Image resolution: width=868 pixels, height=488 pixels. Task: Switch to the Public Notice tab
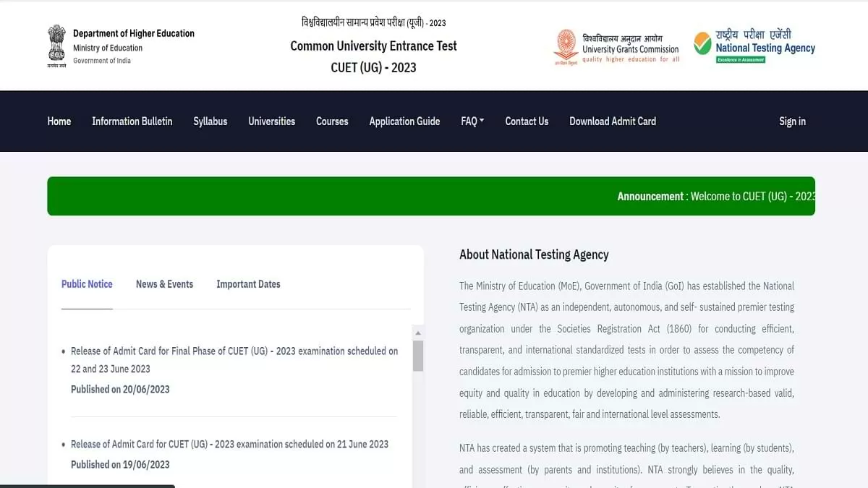tap(87, 284)
